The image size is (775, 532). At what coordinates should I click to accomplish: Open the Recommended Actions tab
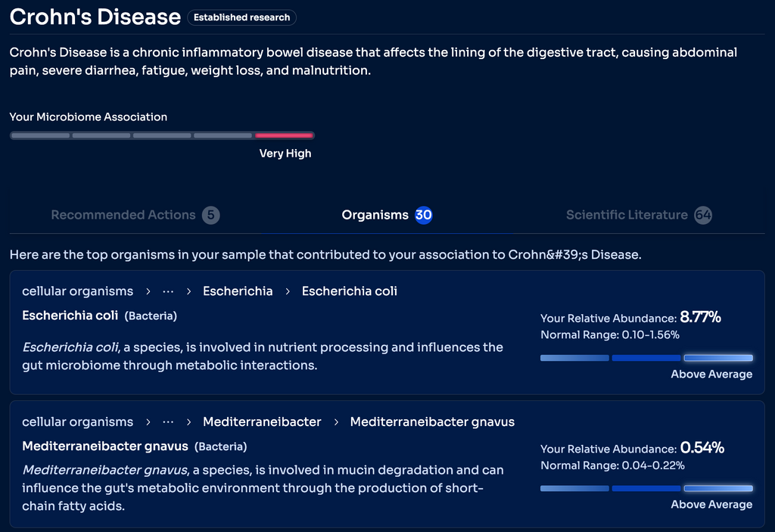click(x=123, y=215)
